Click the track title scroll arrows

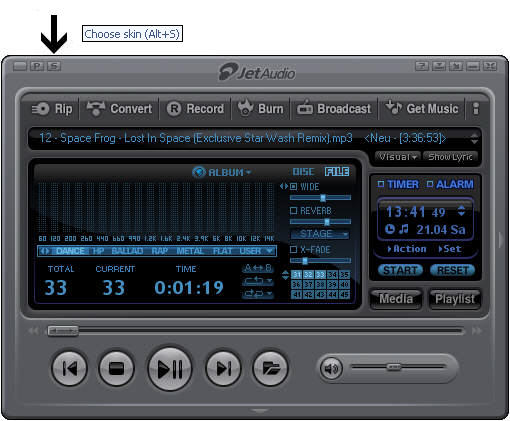[474, 138]
